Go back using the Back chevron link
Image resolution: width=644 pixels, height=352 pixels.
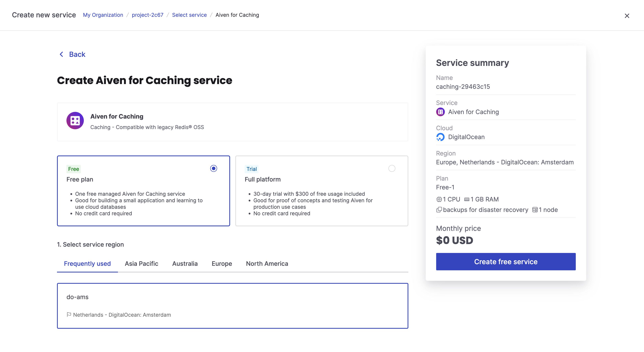coord(72,54)
